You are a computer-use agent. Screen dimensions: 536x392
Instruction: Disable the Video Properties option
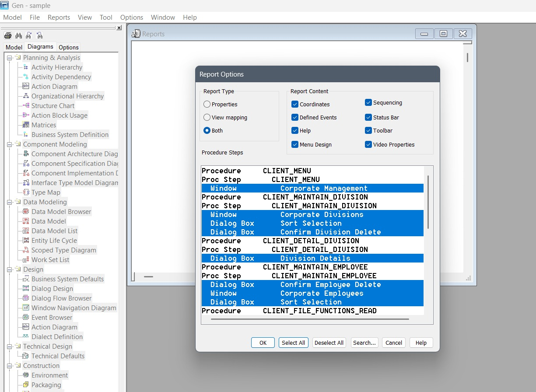(368, 144)
